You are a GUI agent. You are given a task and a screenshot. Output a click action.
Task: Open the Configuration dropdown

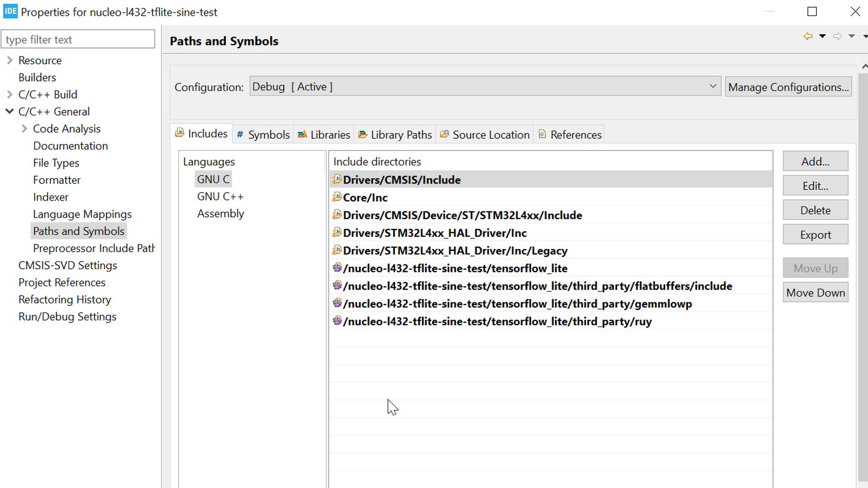coord(712,86)
